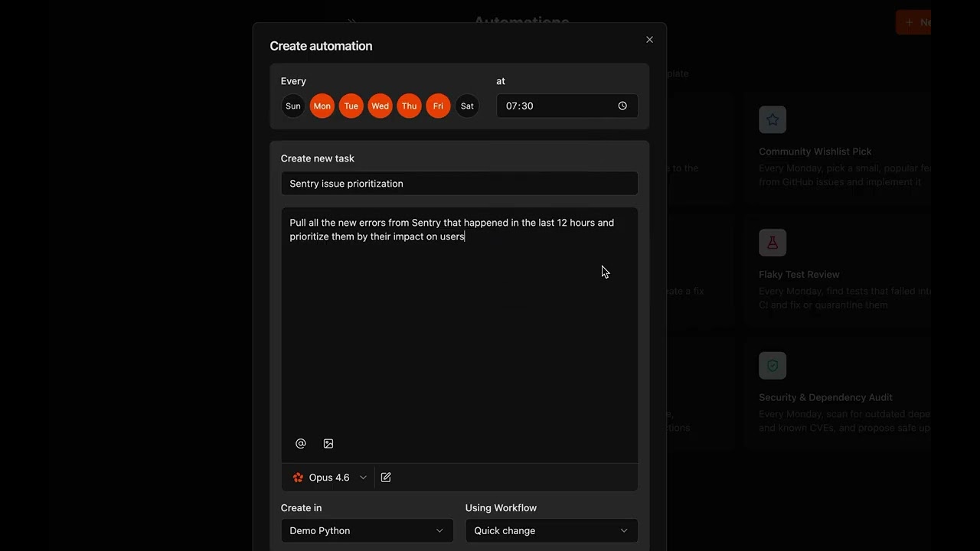Screen dimensions: 980x551
Task: Click the edit pencil icon beside model
Action: coord(386,478)
